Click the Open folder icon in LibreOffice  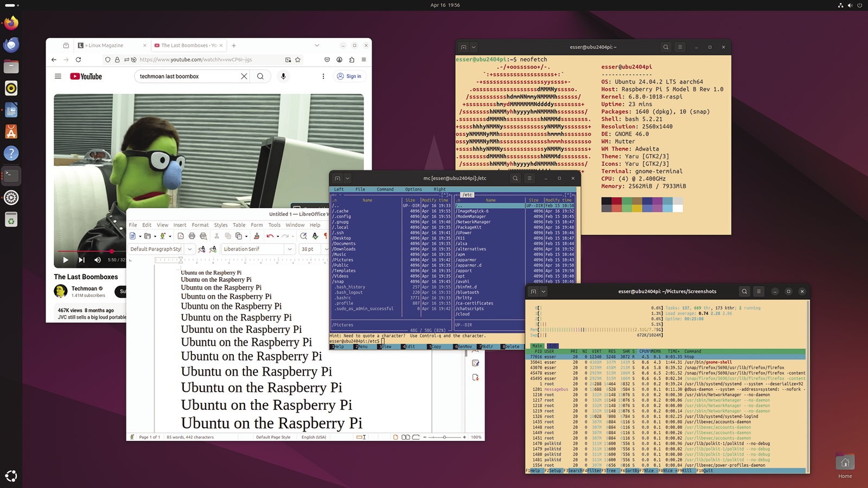coord(148,236)
